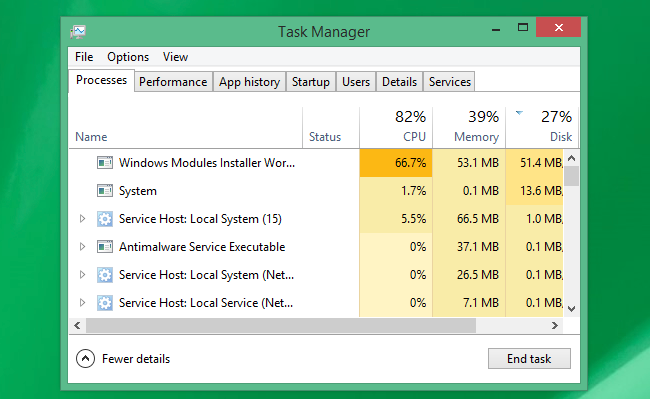Switch to the App history tab
The height and width of the screenshot is (399, 650).
tap(250, 82)
